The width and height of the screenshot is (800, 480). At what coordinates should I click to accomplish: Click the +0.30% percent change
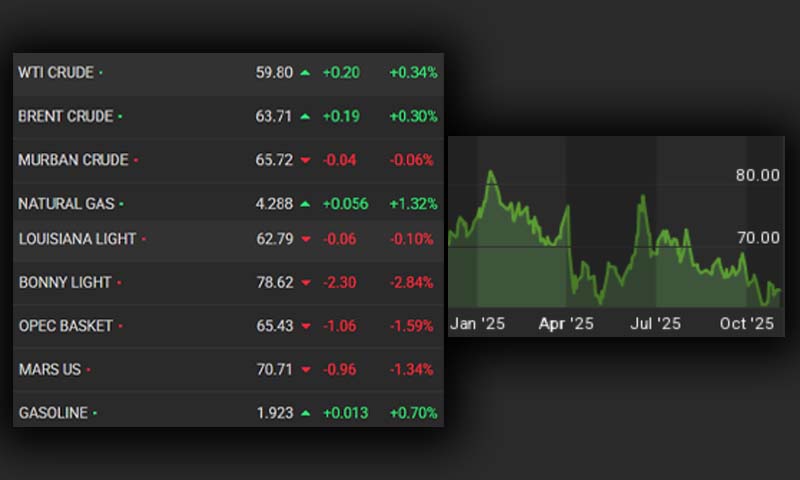tap(413, 116)
